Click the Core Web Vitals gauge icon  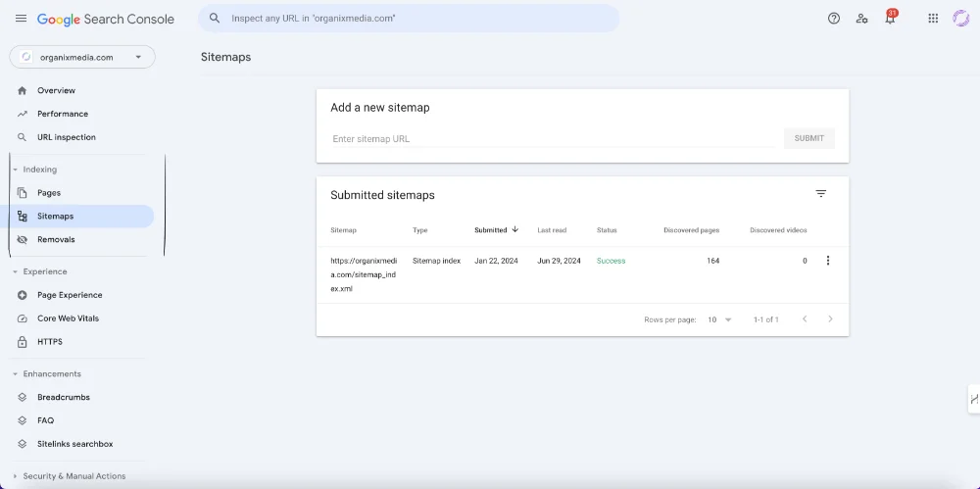[23, 318]
